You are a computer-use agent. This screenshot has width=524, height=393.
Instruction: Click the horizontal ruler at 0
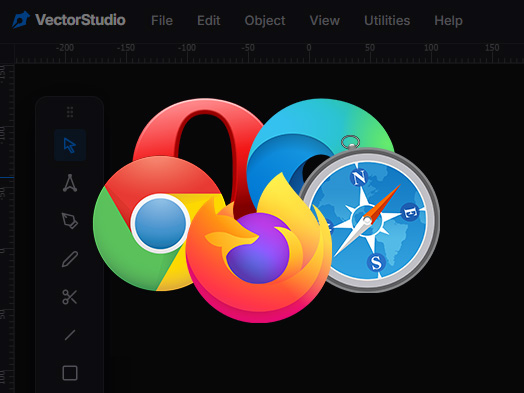(x=309, y=53)
